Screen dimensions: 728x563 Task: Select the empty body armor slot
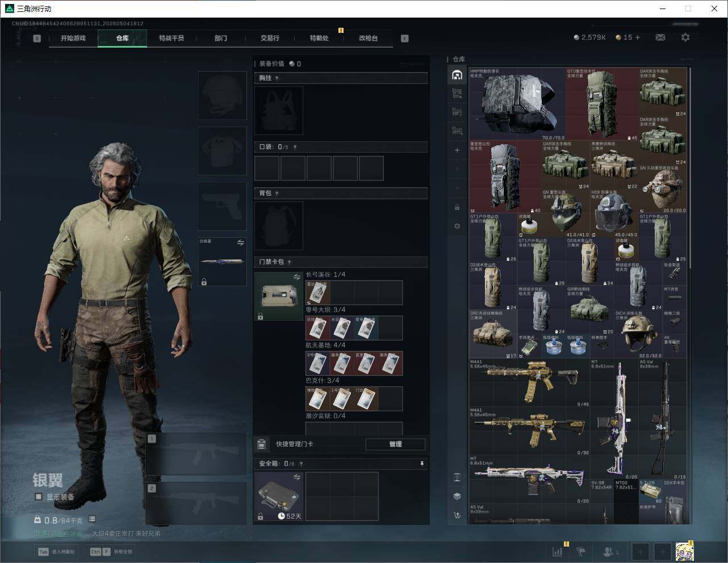click(x=222, y=150)
